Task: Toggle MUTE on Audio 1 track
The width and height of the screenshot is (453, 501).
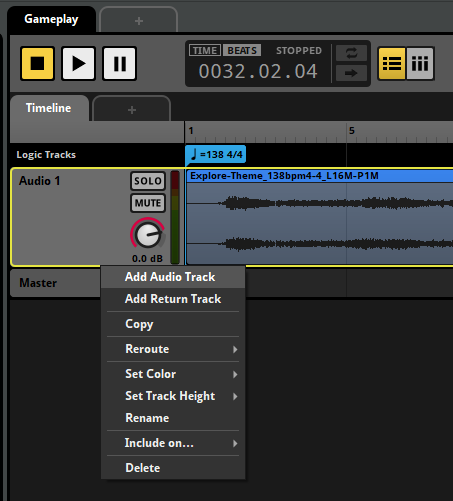Action: click(148, 203)
